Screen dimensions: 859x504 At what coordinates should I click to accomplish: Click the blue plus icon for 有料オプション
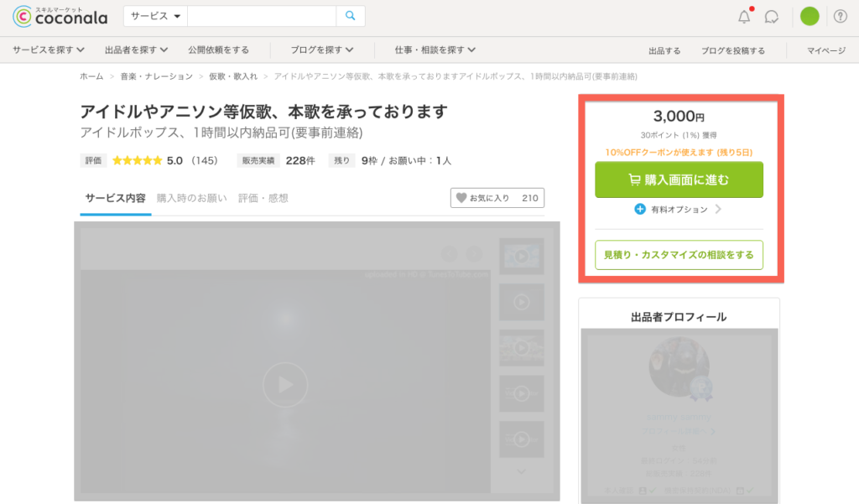640,210
